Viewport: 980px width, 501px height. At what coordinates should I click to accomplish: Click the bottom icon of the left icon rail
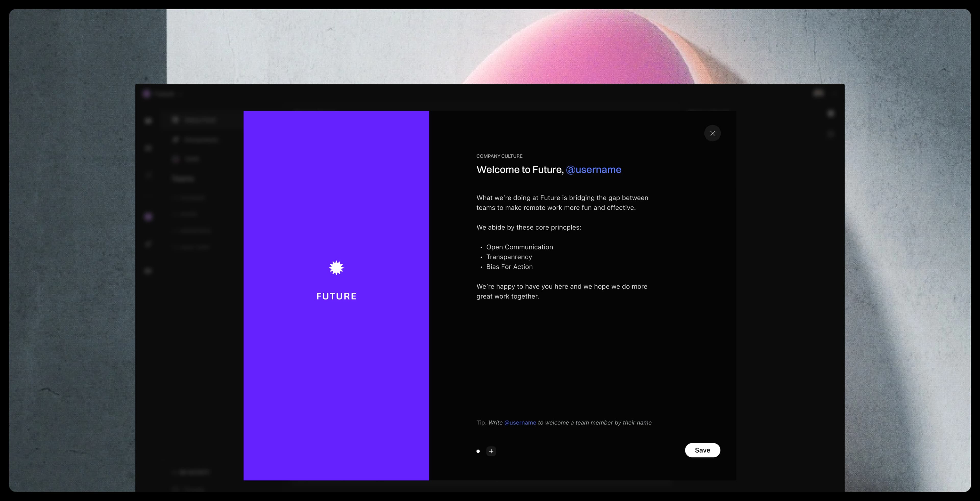(x=148, y=271)
